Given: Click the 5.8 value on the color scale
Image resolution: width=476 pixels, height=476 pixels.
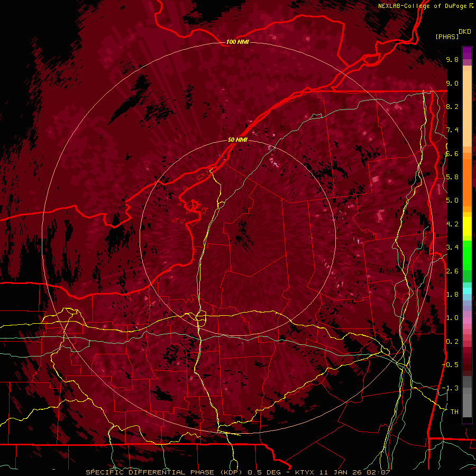Looking at the screenshot, I should (452, 177).
